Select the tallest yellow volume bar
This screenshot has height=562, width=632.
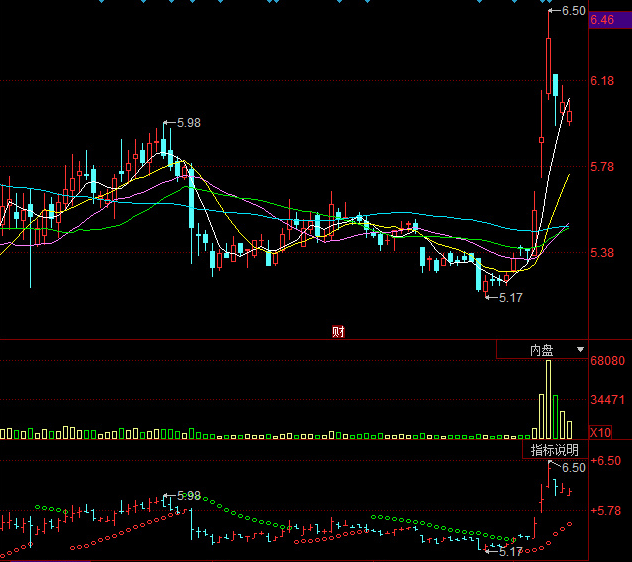(548, 400)
